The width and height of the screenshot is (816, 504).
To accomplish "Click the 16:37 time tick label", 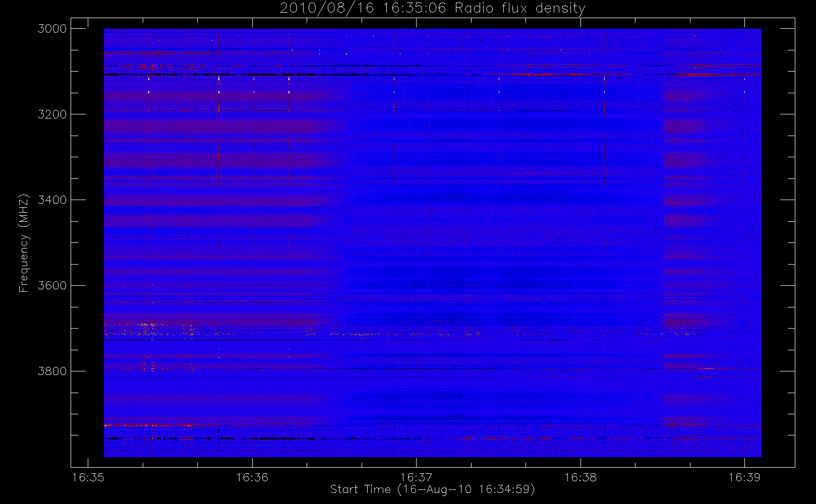I will [417, 477].
